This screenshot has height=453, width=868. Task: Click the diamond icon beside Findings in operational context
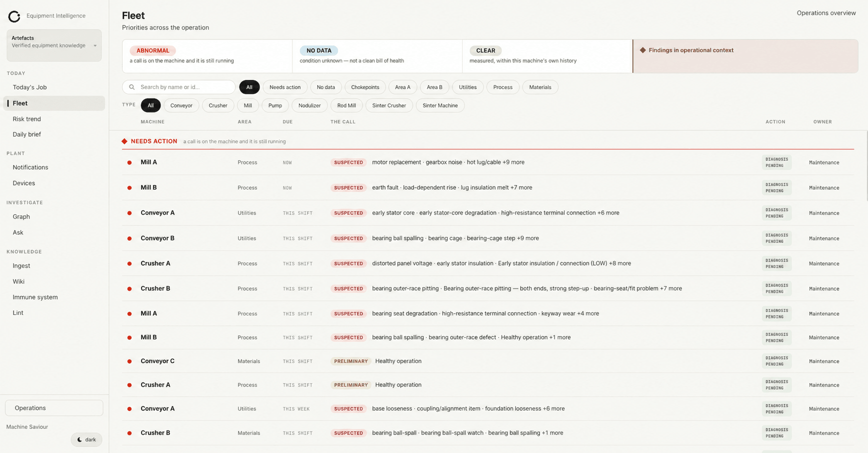coord(643,50)
